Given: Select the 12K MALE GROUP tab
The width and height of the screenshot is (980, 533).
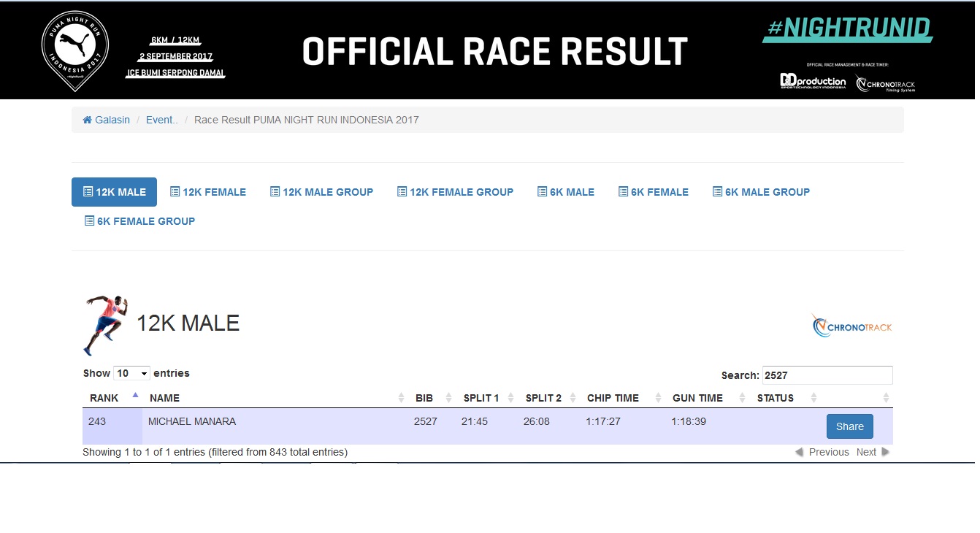Looking at the screenshot, I should 321,192.
